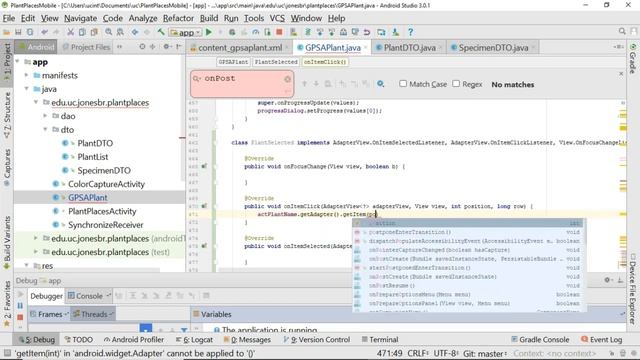Screen dimensions: 640x360
Task: Collapse the res folder
Action: point(27,265)
